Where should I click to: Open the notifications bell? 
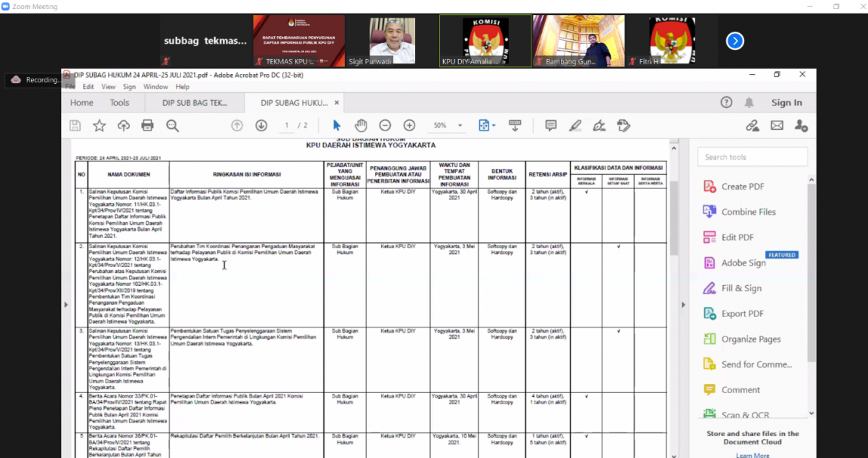coord(749,103)
